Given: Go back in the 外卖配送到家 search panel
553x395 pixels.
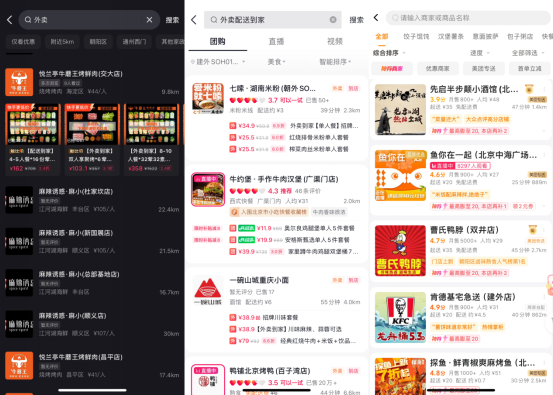Looking at the screenshot, I should coord(194,20).
